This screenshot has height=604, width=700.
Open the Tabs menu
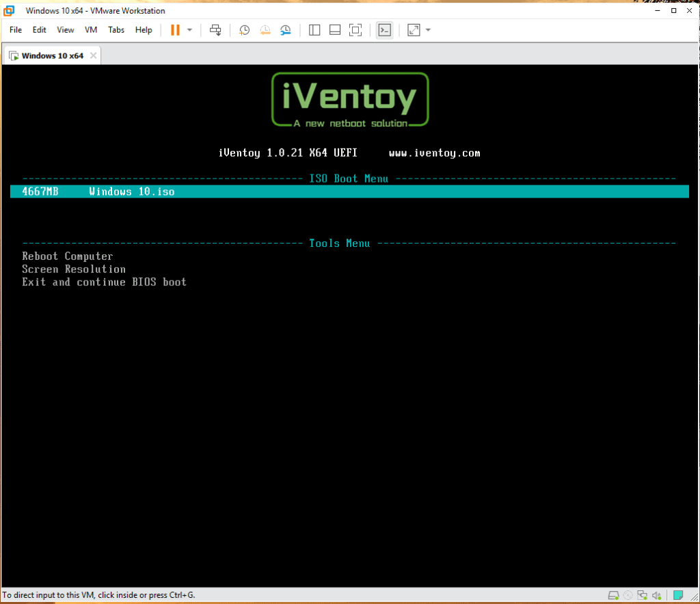[116, 30]
